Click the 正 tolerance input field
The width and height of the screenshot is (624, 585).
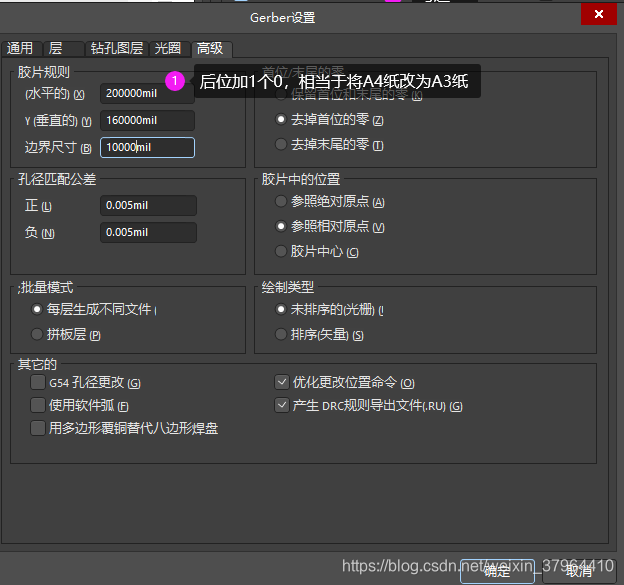[x=148, y=205]
